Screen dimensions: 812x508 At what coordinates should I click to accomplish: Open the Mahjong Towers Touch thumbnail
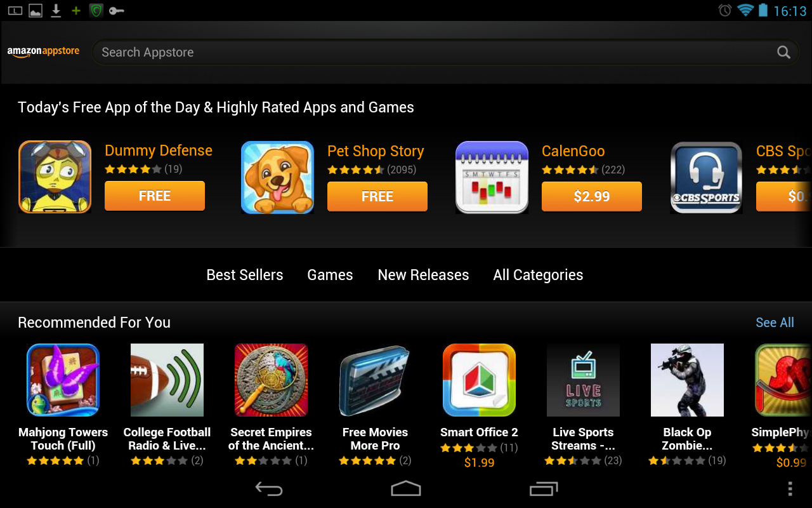[x=63, y=380]
